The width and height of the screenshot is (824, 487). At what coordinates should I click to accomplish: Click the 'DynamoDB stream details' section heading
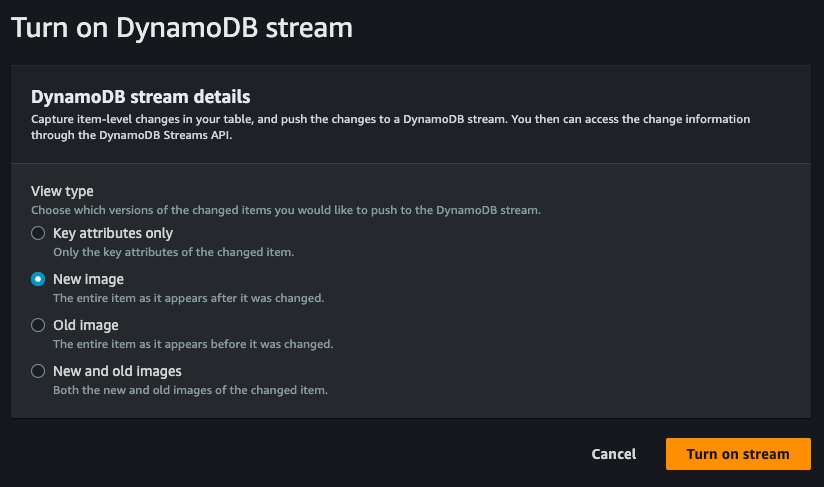click(141, 97)
